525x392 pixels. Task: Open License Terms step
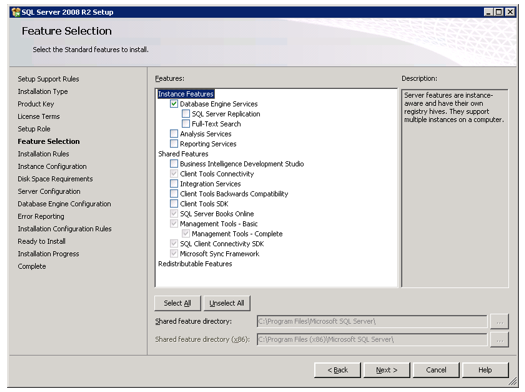[x=39, y=116]
